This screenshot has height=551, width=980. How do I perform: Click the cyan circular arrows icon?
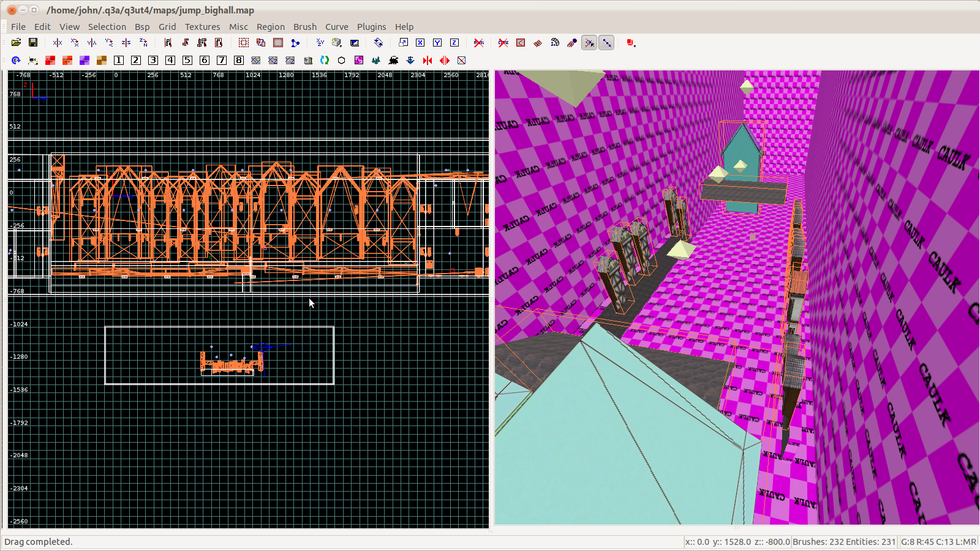325,60
